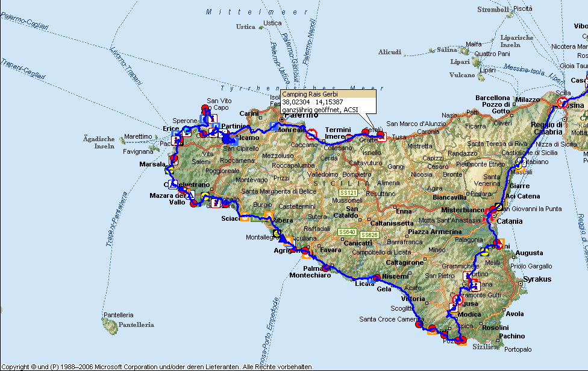This screenshot has height=371, width=588.
Task: Click Pantelleria island on the map
Action: (110, 326)
